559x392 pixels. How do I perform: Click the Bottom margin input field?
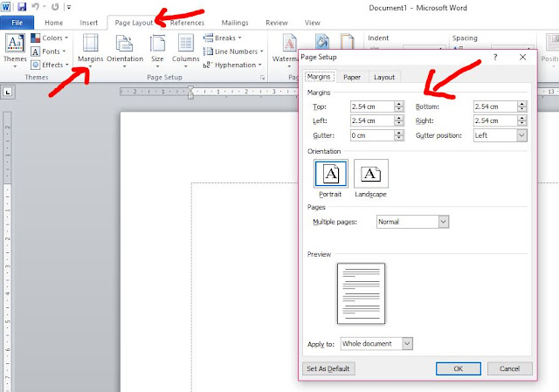[495, 107]
